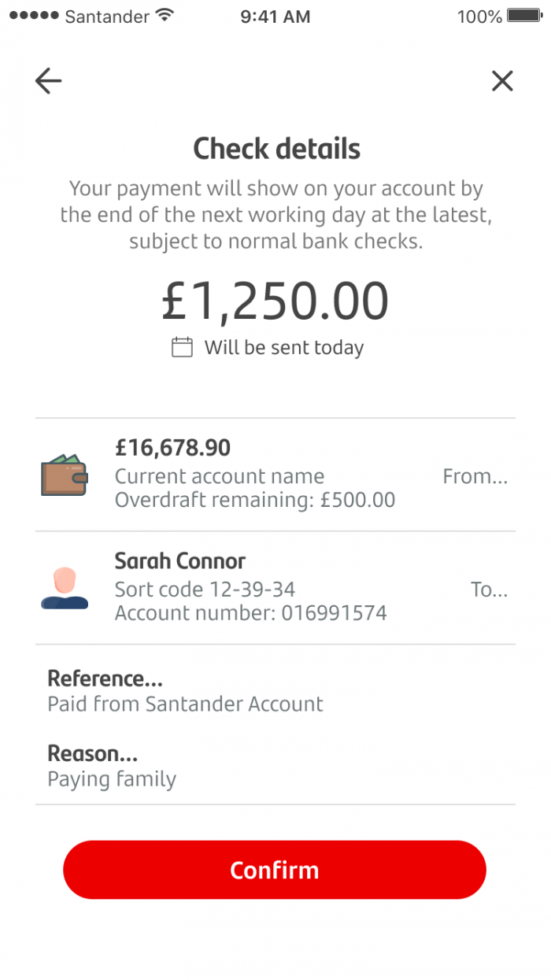Tap the 9:41 AM clock display
The height and width of the screenshot is (980, 551).
pyautogui.click(x=275, y=16)
